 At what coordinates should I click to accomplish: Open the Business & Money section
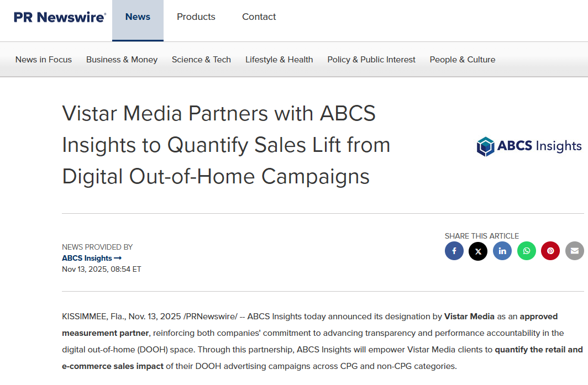(122, 59)
